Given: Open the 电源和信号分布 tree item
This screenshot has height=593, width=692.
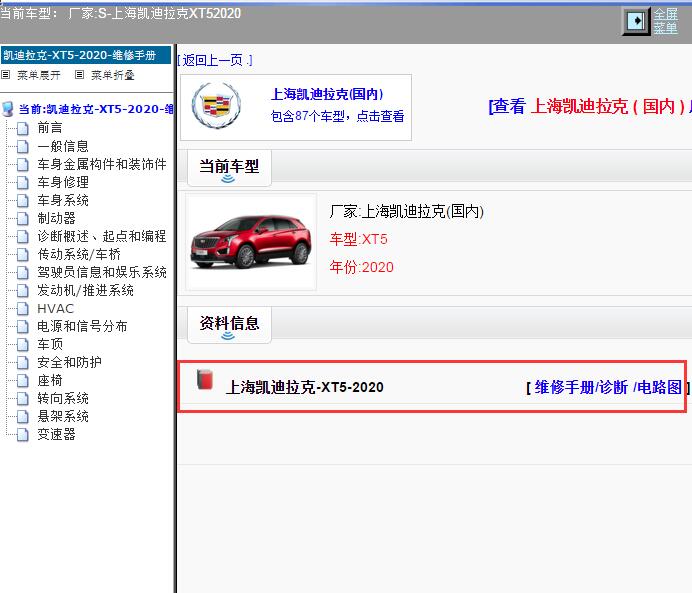Looking at the screenshot, I should tap(82, 326).
